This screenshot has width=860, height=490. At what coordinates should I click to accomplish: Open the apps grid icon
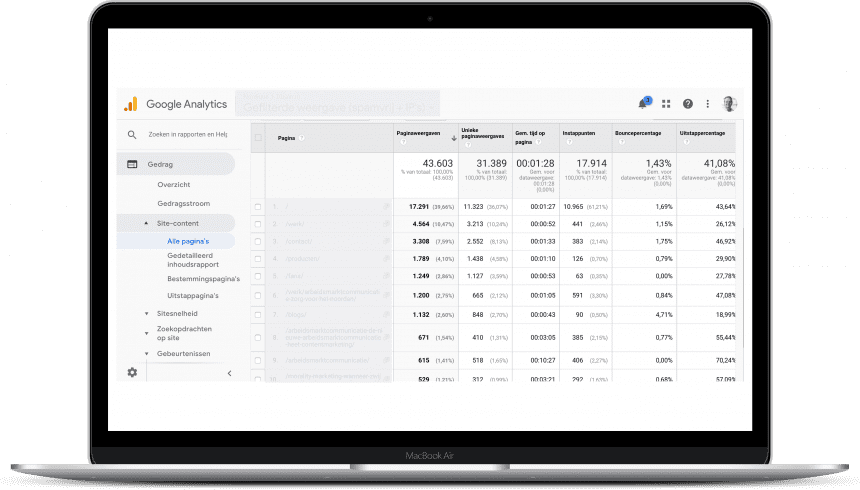666,104
